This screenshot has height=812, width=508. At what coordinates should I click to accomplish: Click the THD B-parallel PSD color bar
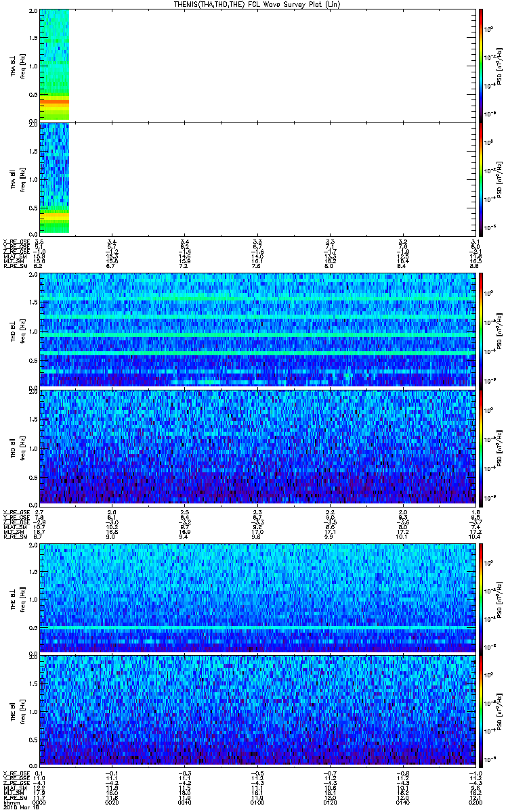(x=480, y=447)
